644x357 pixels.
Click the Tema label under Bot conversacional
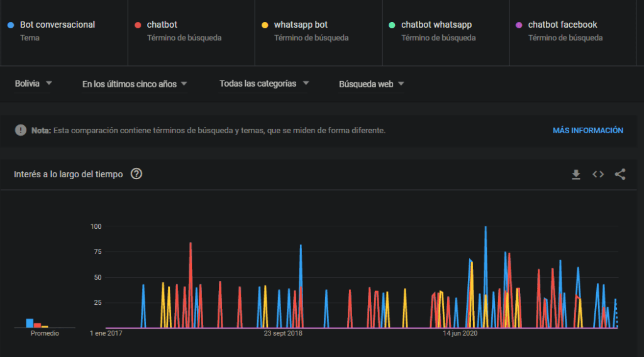point(30,38)
